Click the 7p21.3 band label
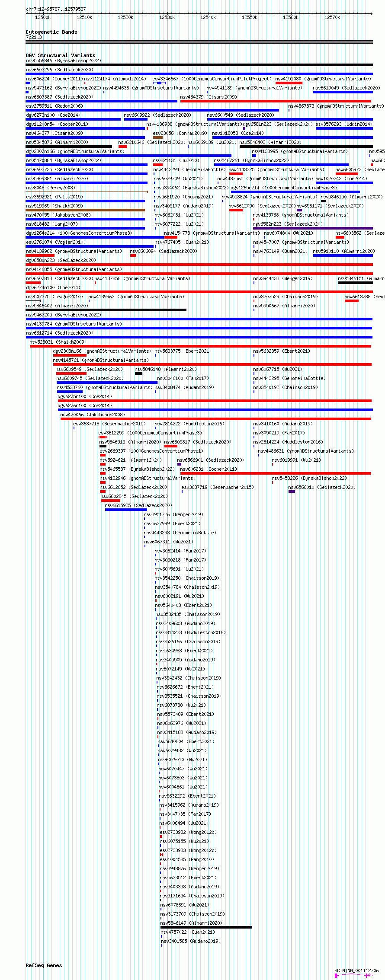The width and height of the screenshot is (385, 980). [x=34, y=38]
